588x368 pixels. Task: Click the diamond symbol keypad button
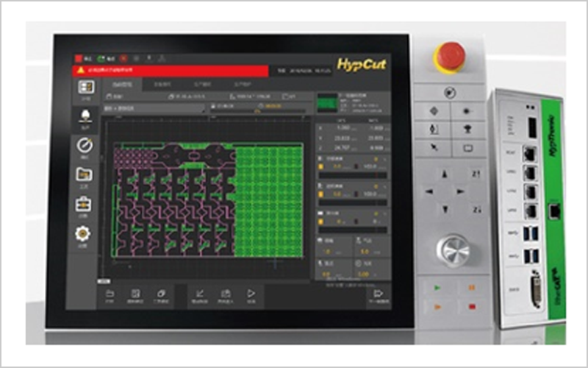coord(434,111)
